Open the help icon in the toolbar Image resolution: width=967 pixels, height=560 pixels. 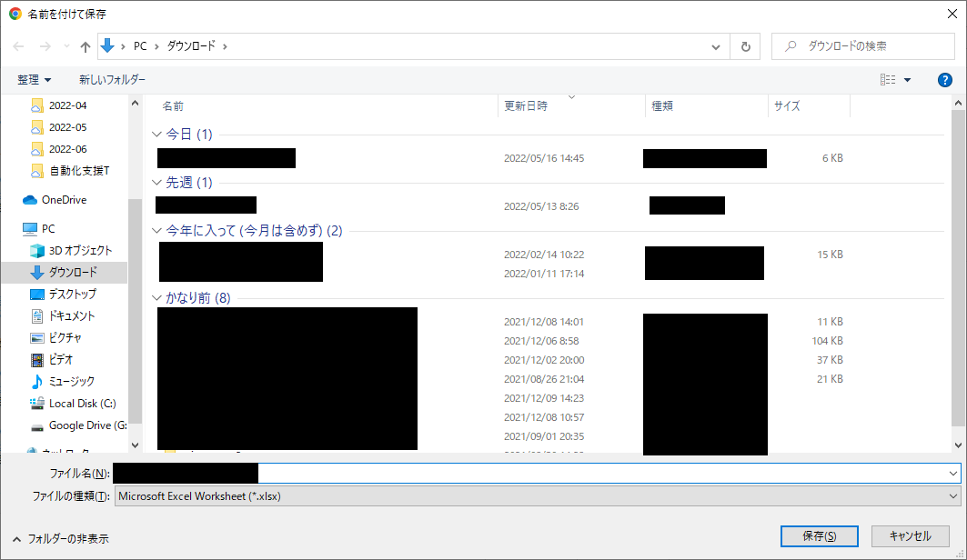pos(944,79)
